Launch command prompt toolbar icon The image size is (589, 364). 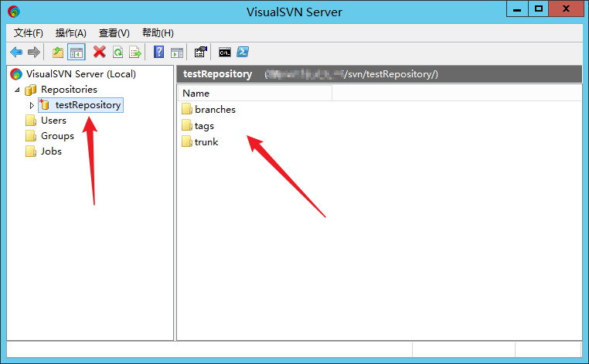tap(225, 53)
